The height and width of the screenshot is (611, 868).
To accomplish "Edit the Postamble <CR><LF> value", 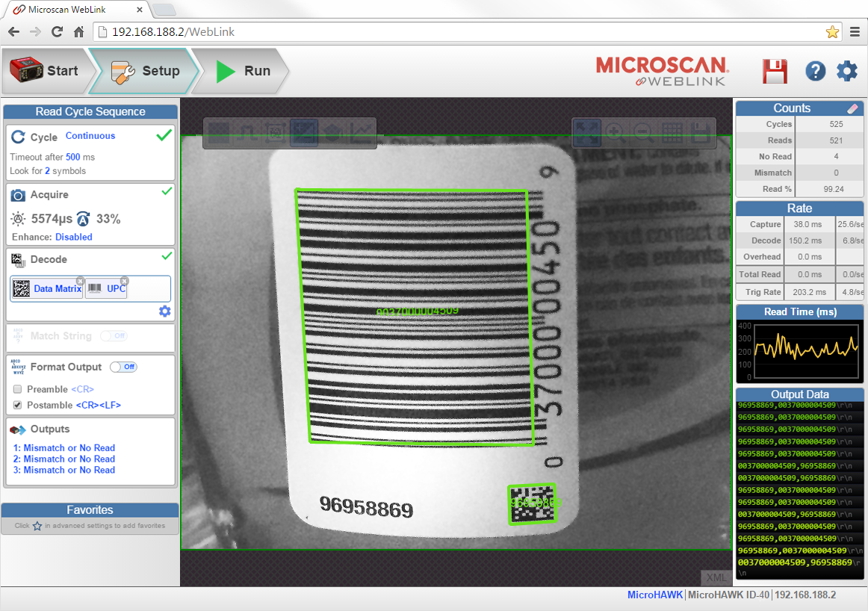I will (99, 405).
